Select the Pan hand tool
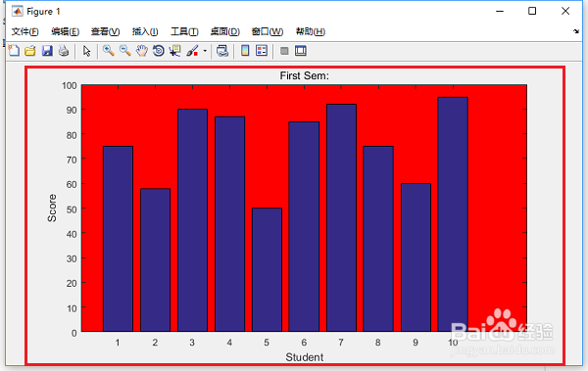Viewport: 588px width, 371px height. pyautogui.click(x=142, y=51)
